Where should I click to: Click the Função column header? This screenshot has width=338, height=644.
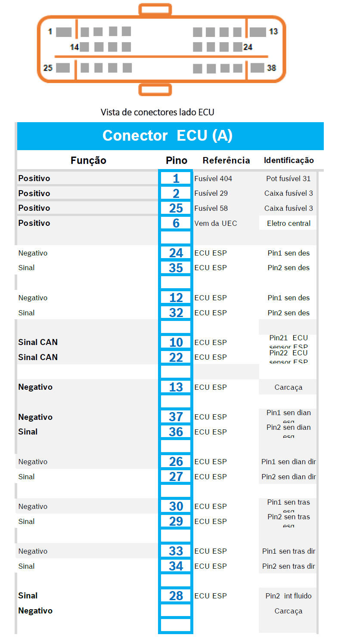point(88,160)
